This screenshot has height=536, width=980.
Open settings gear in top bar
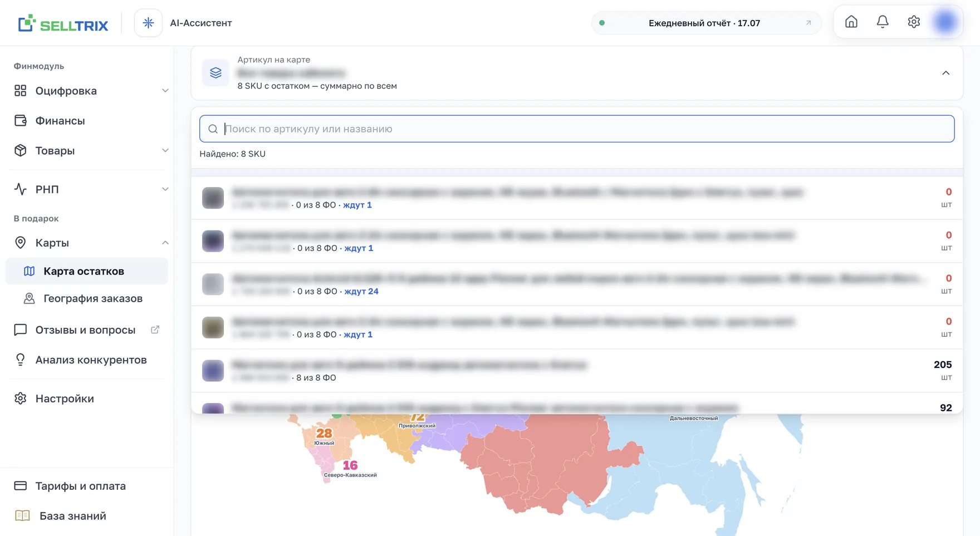click(x=914, y=22)
